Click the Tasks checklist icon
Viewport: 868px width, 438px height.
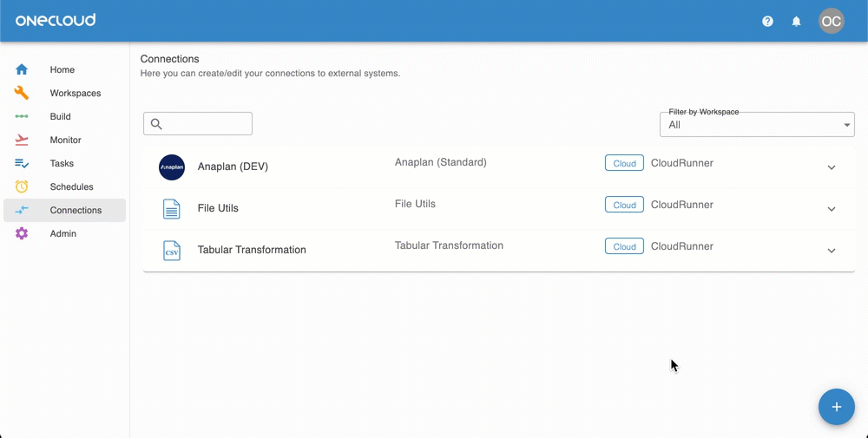pos(22,163)
